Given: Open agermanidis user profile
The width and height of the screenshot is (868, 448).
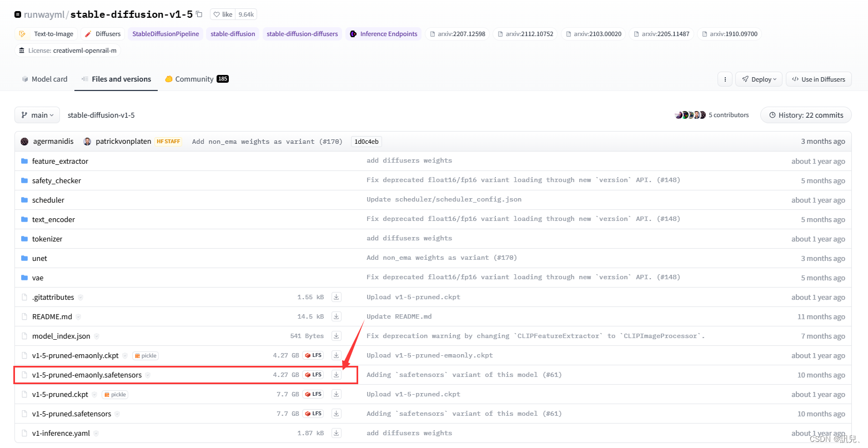Looking at the screenshot, I should pyautogui.click(x=53, y=142).
